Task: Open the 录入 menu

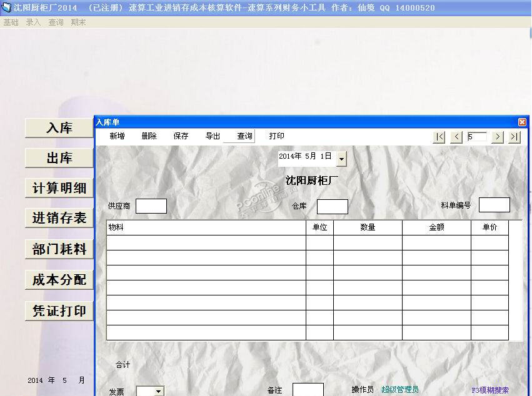Action: coord(33,22)
